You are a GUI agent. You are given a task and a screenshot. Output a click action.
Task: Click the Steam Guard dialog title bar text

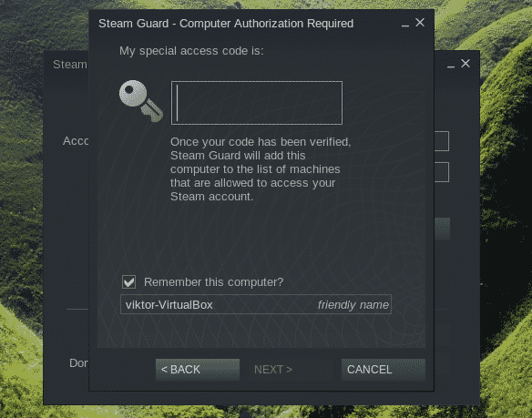(226, 24)
